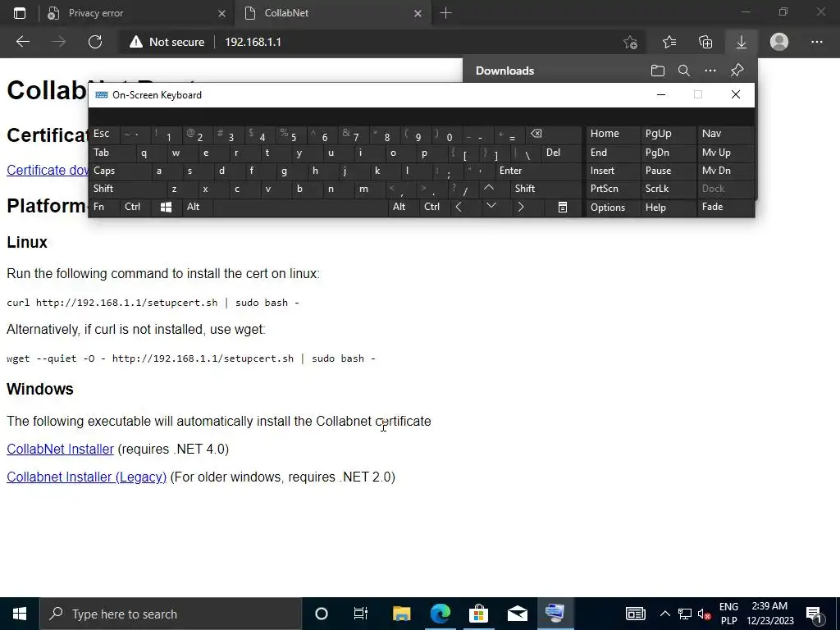Open the browser profile avatar
Screen dimensions: 840x630
pyautogui.click(x=779, y=42)
